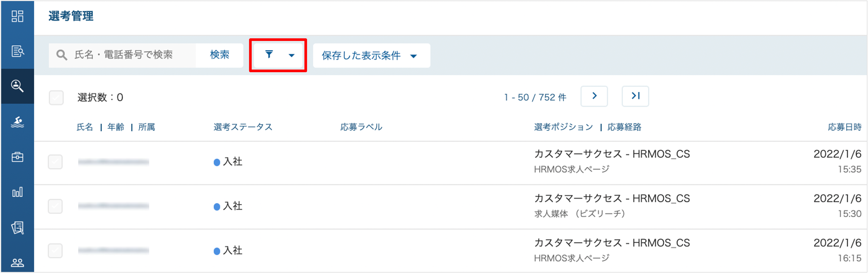Open the swimmer talent pool sidebar icon
The width and height of the screenshot is (868, 273).
tap(17, 122)
